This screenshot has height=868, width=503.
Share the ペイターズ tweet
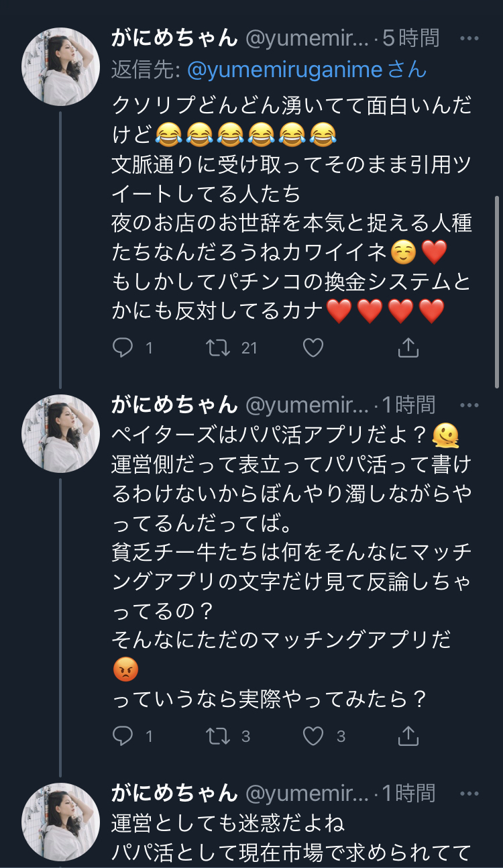[408, 737]
